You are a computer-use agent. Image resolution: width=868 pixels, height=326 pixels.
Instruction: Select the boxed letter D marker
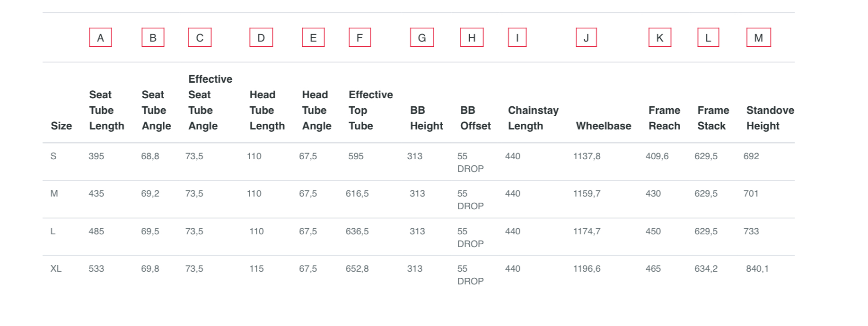261,38
